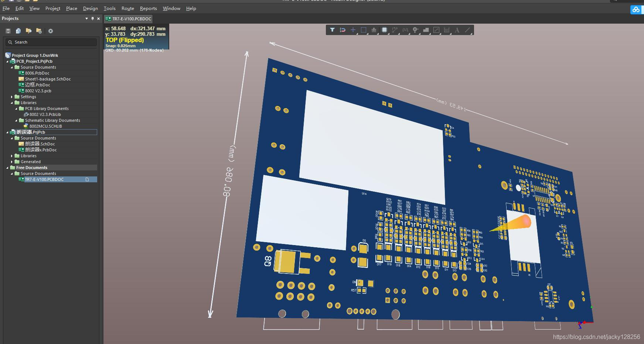Select the Move Objects cross tool

[353, 30]
